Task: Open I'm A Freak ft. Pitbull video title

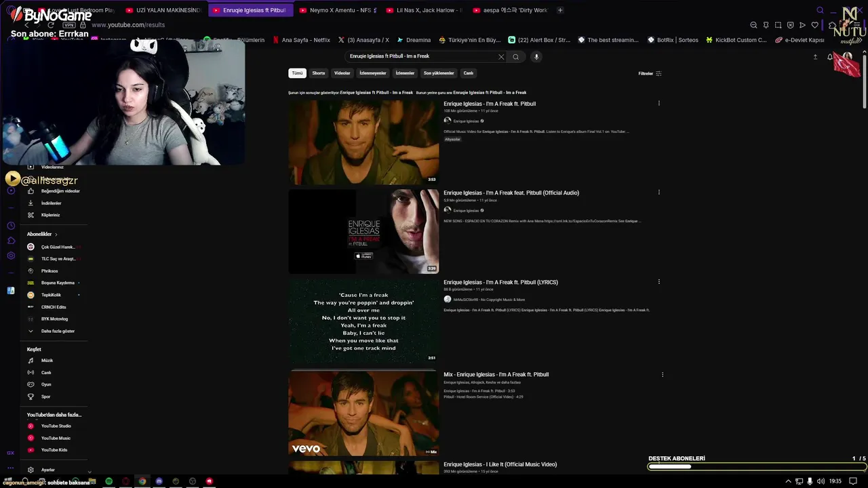Action: (x=490, y=104)
